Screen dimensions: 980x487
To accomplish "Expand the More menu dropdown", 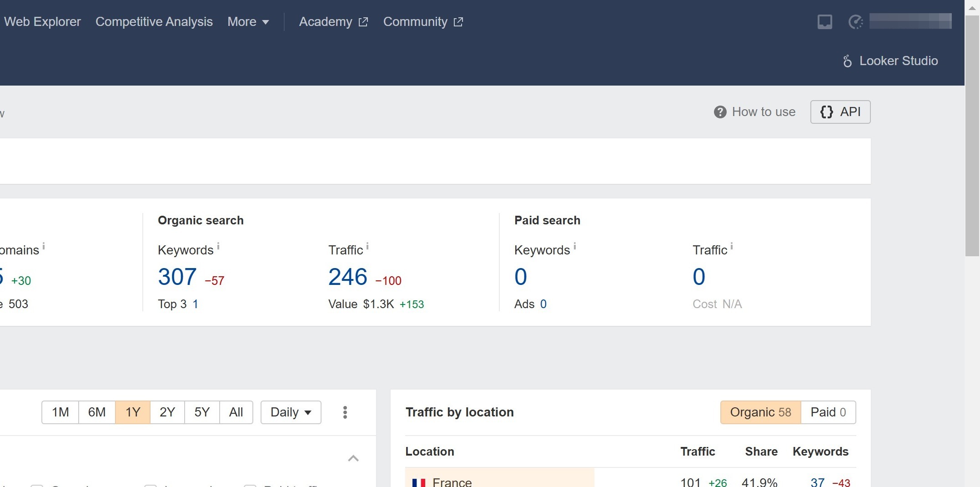I will (248, 22).
